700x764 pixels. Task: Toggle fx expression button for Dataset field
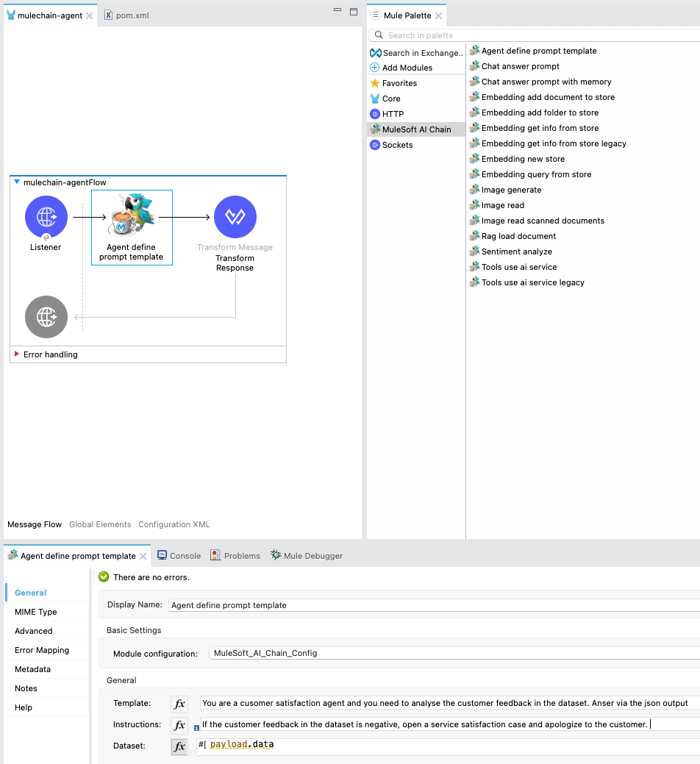(x=179, y=746)
